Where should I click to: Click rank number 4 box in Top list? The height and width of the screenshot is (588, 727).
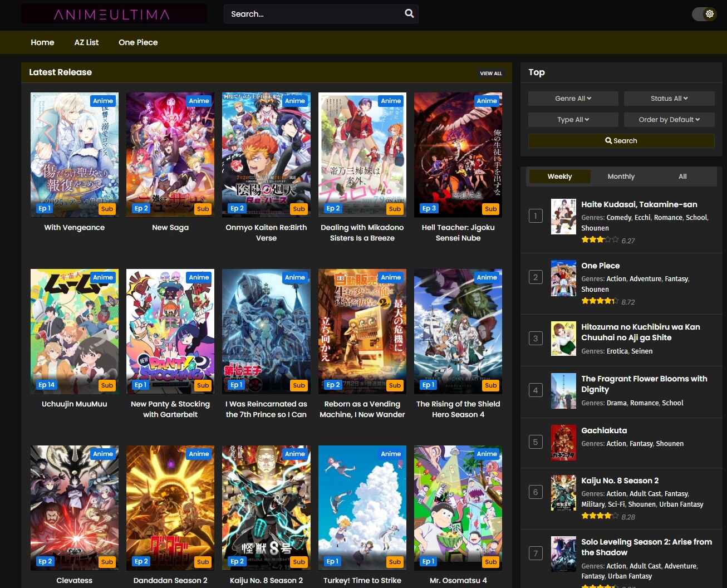pos(536,390)
